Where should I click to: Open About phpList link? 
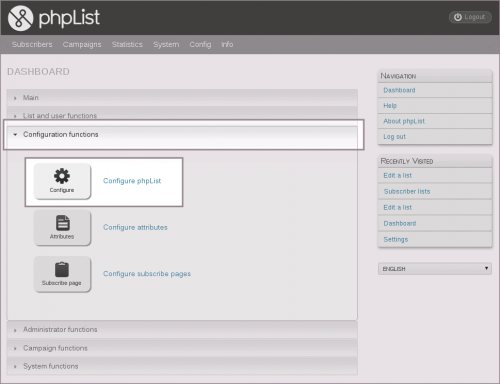click(404, 121)
